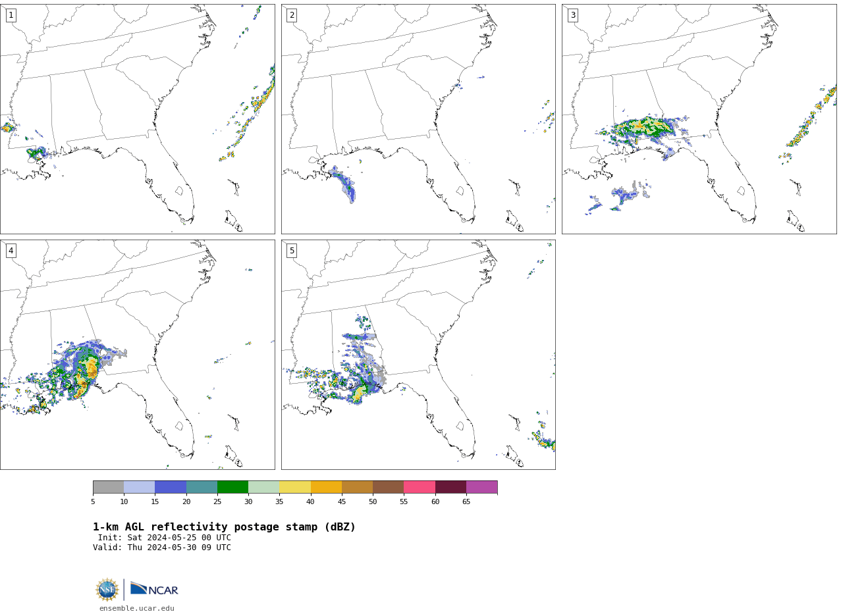Click the NSF logo icon

coord(107,590)
